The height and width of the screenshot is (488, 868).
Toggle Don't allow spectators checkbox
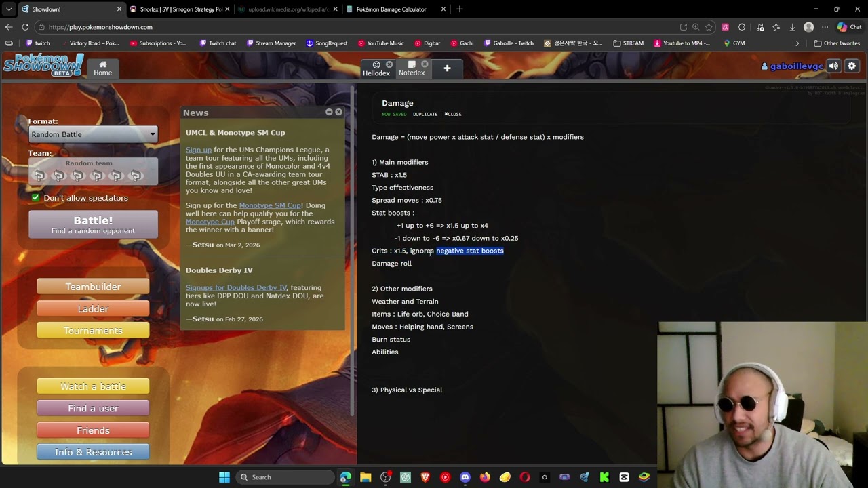[35, 198]
